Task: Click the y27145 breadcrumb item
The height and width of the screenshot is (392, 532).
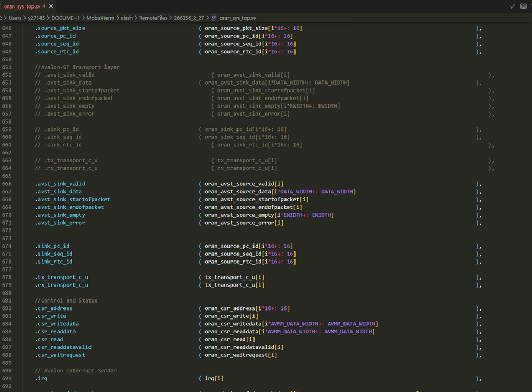Action: (x=37, y=18)
